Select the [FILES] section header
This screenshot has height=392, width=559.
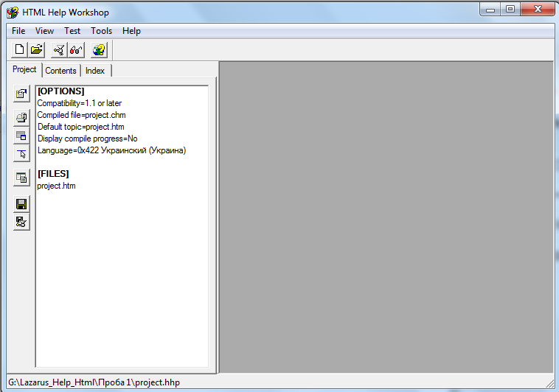pos(53,174)
